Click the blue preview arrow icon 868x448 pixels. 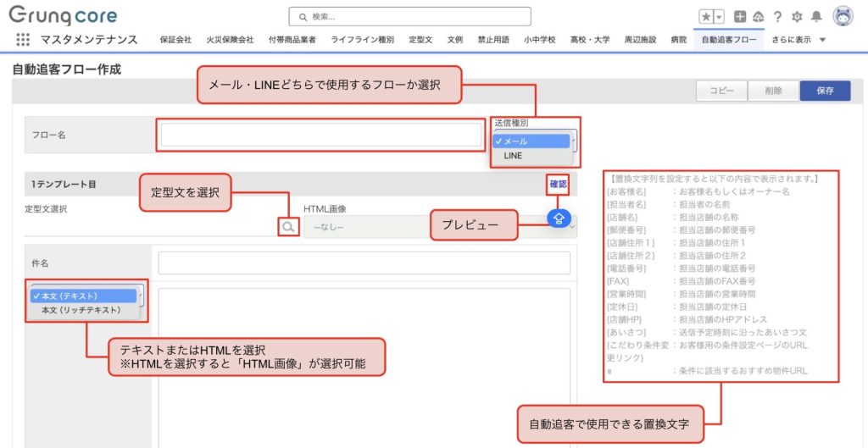pyautogui.click(x=559, y=218)
